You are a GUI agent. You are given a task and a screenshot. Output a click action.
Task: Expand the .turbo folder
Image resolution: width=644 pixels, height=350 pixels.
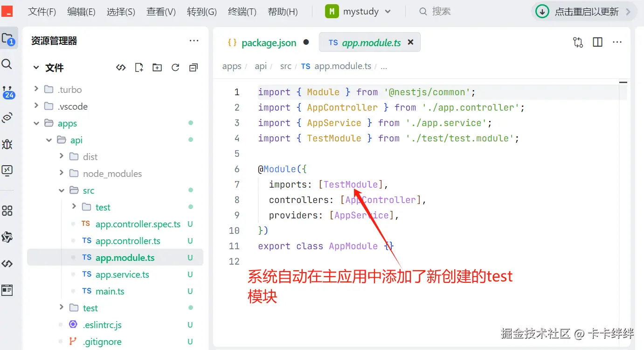pos(36,89)
